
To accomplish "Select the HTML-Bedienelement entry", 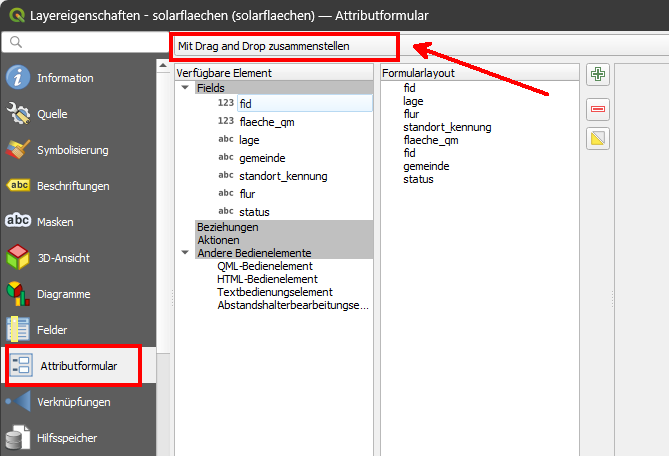I will pos(265,279).
